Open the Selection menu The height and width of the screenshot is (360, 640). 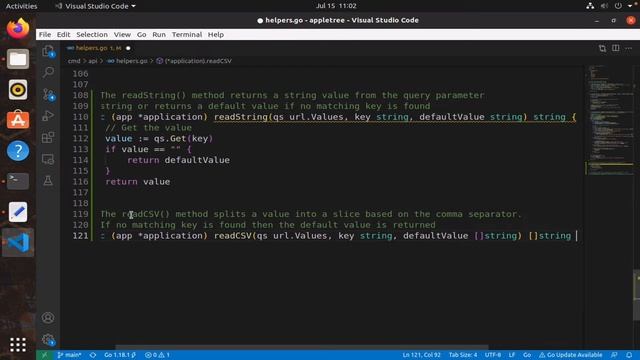[92, 35]
